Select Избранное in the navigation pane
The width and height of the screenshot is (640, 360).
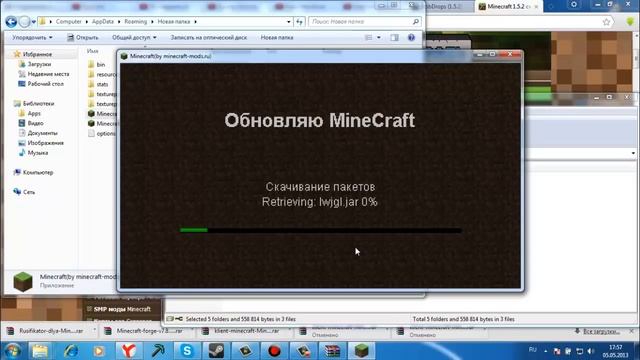pyautogui.click(x=37, y=54)
